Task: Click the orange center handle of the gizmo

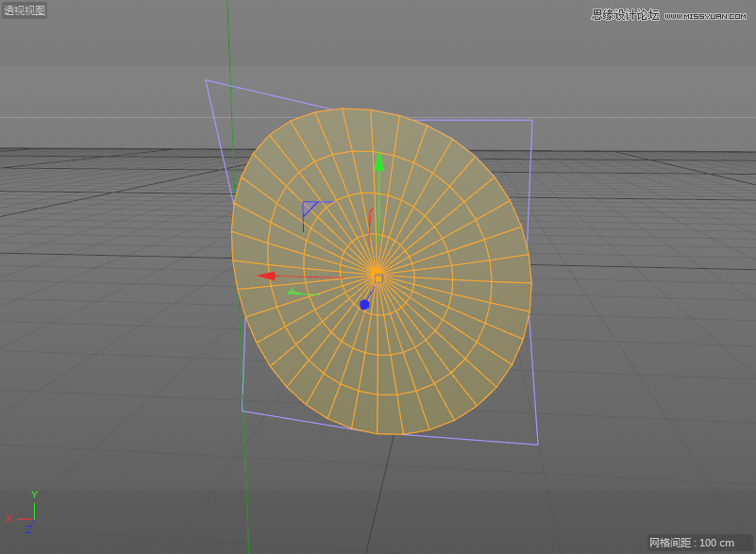Action: click(378, 277)
